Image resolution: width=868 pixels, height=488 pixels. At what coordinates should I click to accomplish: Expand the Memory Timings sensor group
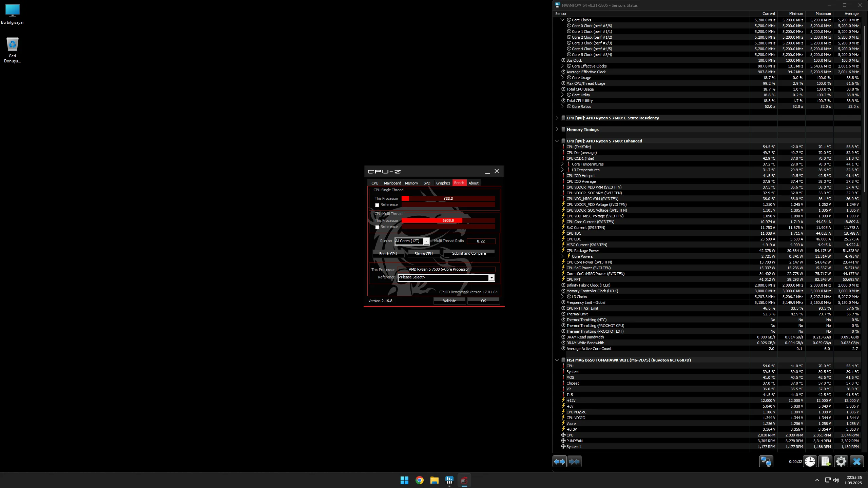557,130
